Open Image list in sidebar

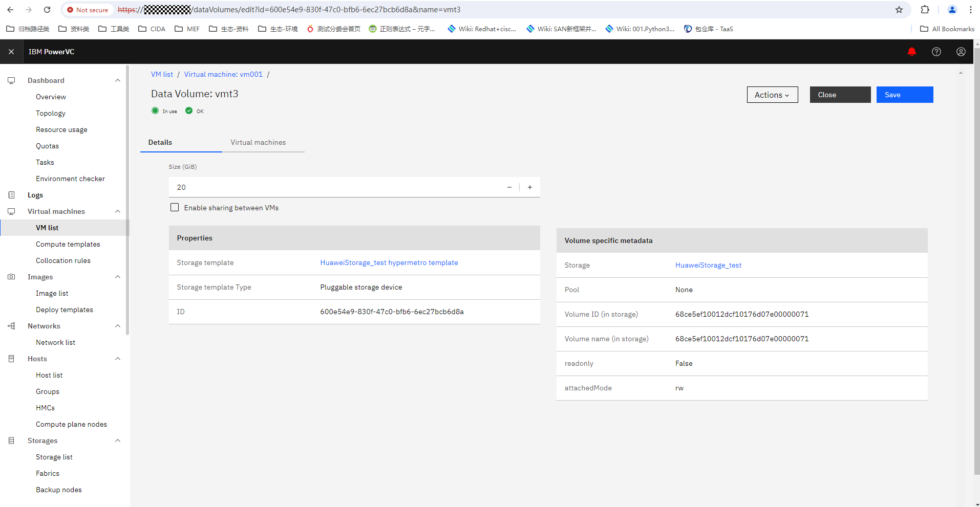point(52,293)
